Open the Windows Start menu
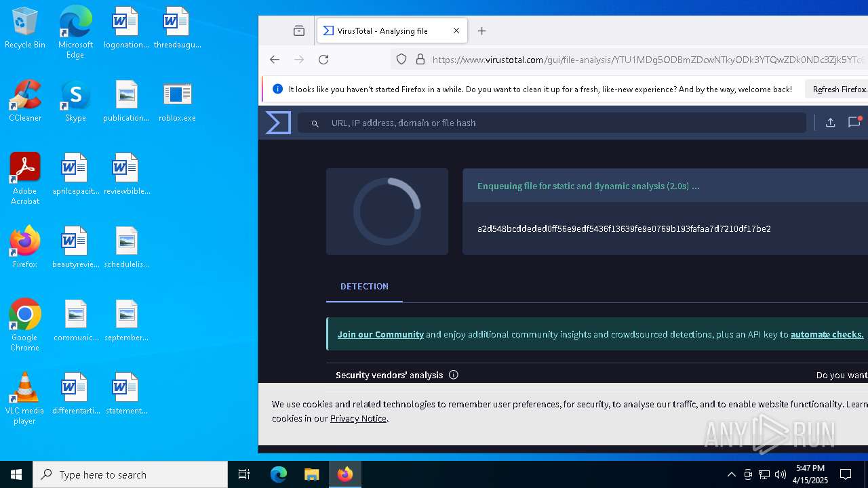868x488 pixels. click(x=16, y=474)
